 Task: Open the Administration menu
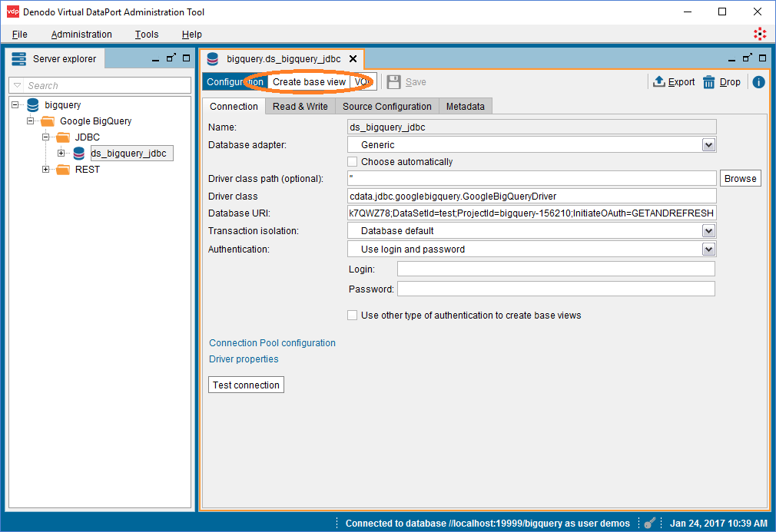81,34
